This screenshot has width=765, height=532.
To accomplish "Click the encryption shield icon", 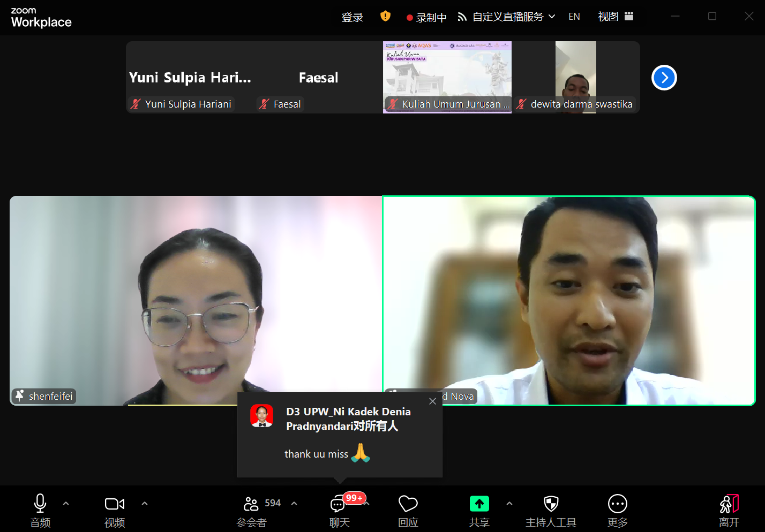I will click(385, 17).
